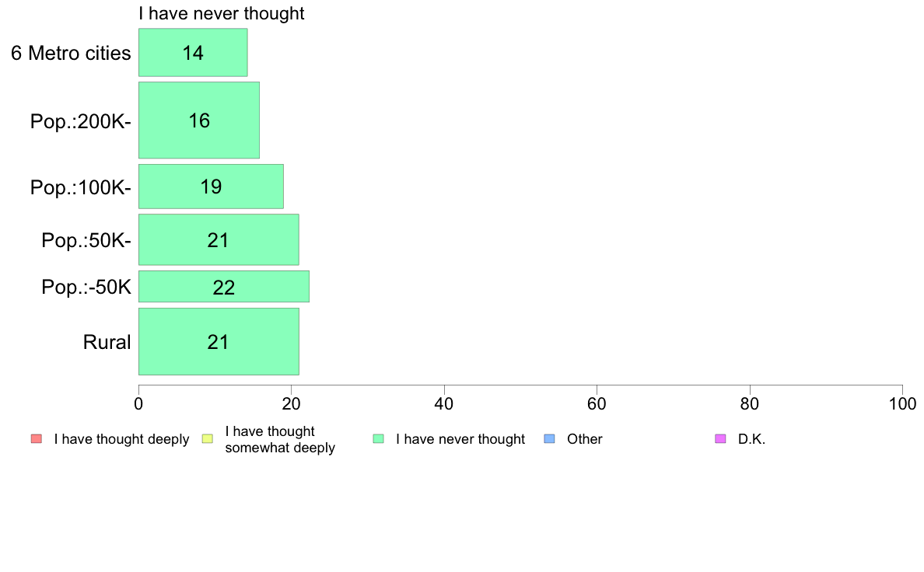Click the '6 Metro cities' axis label
This screenshot has height=572, width=924.
pos(71,53)
